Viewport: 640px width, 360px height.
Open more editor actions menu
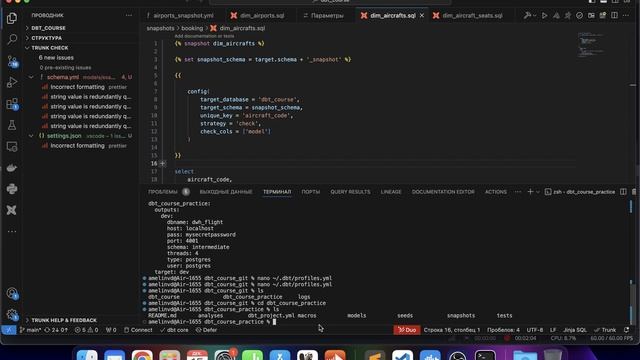point(626,16)
